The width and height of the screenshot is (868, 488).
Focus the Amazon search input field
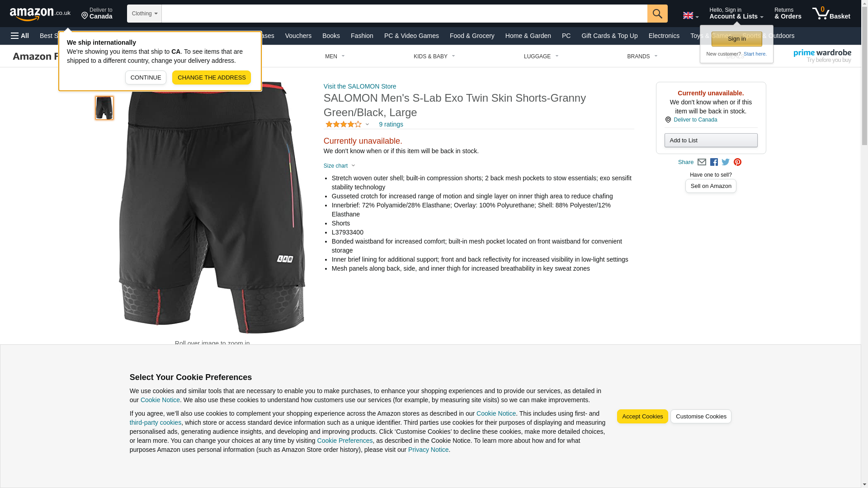[404, 14]
